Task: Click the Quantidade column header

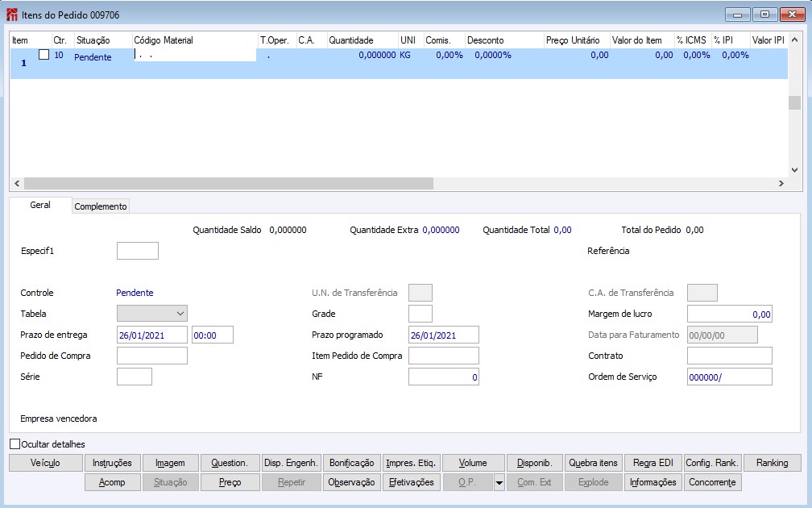Action: (362, 40)
